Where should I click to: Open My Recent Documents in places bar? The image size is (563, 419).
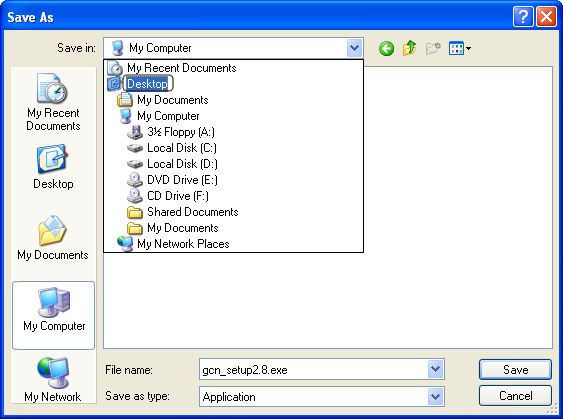tap(53, 102)
